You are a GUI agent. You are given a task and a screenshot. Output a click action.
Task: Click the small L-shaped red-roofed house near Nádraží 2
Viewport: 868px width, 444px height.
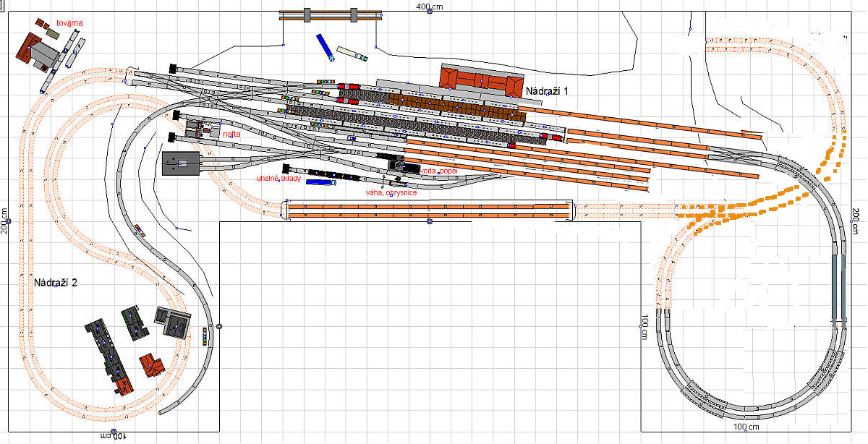point(151,365)
